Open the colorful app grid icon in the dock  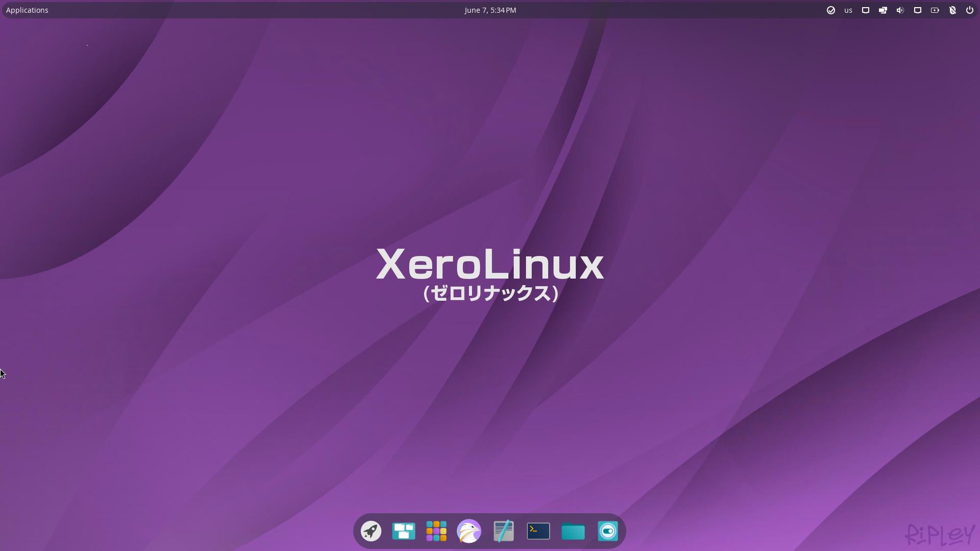tap(436, 531)
